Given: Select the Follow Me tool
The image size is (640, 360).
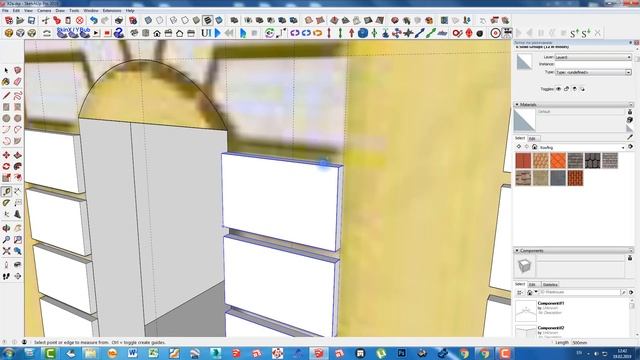Looking at the screenshot, I should pyautogui.click(x=18, y=167).
